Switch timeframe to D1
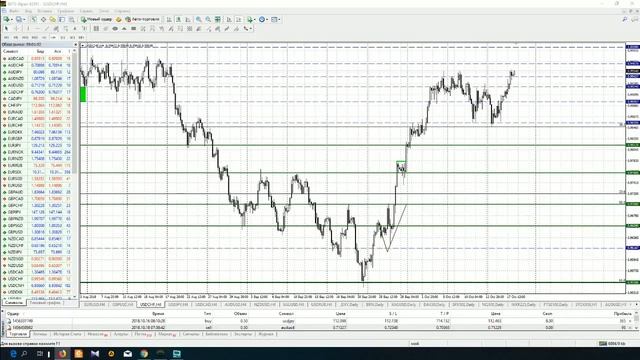Screen dimensions: 640x360 [62, 37]
